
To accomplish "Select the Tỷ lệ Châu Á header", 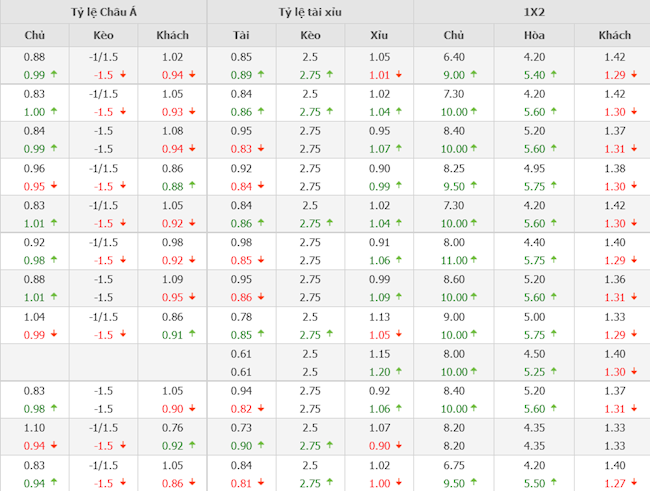I will point(103,12).
